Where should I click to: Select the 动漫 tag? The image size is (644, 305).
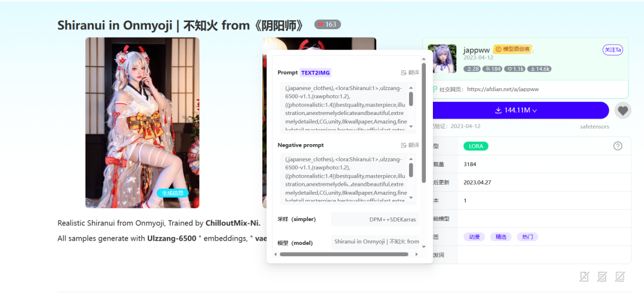point(474,237)
